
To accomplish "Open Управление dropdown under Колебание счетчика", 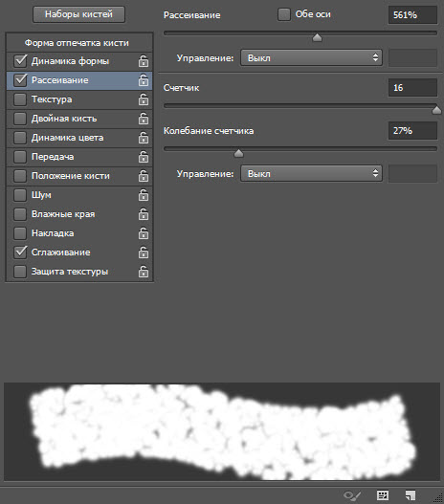I will (311, 173).
